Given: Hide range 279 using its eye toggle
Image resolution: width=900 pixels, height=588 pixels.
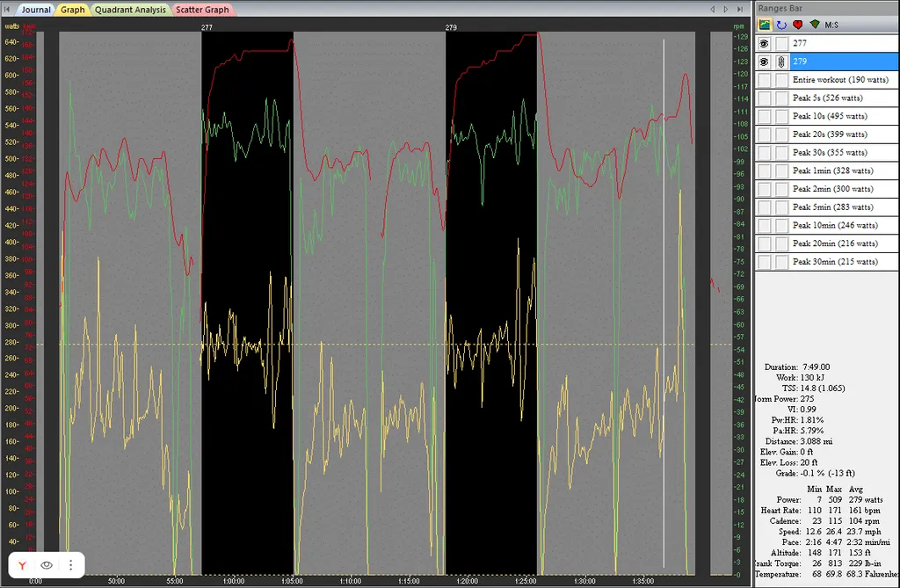Looking at the screenshot, I should (764, 62).
